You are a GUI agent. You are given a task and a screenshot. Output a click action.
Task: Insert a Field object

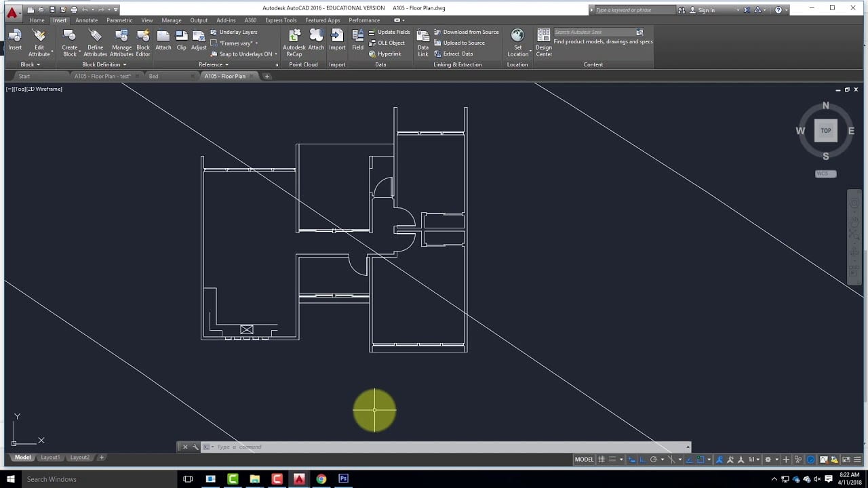click(357, 37)
